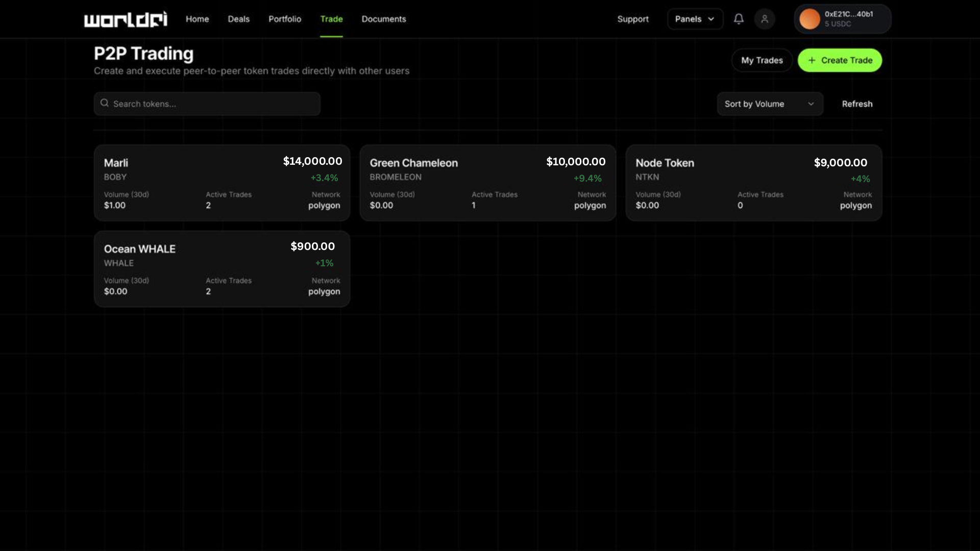Screen dimensions: 980x551
Task: Click the notification bell icon
Action: tap(739, 19)
